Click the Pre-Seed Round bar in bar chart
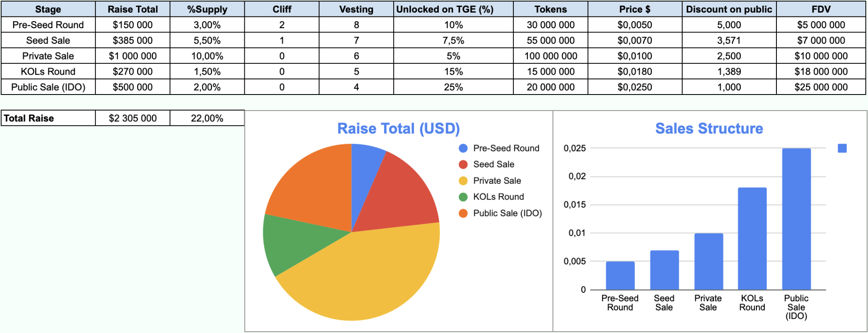This screenshot has width=868, height=333. (x=620, y=275)
